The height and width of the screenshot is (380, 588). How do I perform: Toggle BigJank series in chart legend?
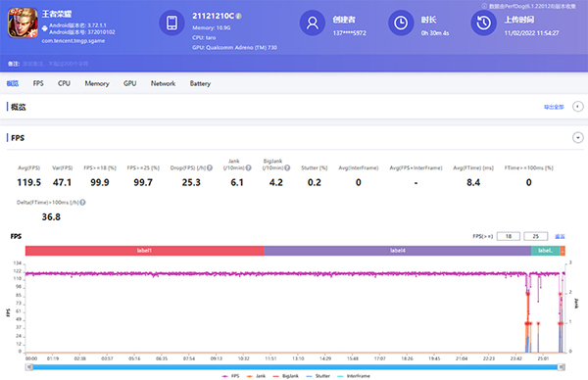point(286,376)
